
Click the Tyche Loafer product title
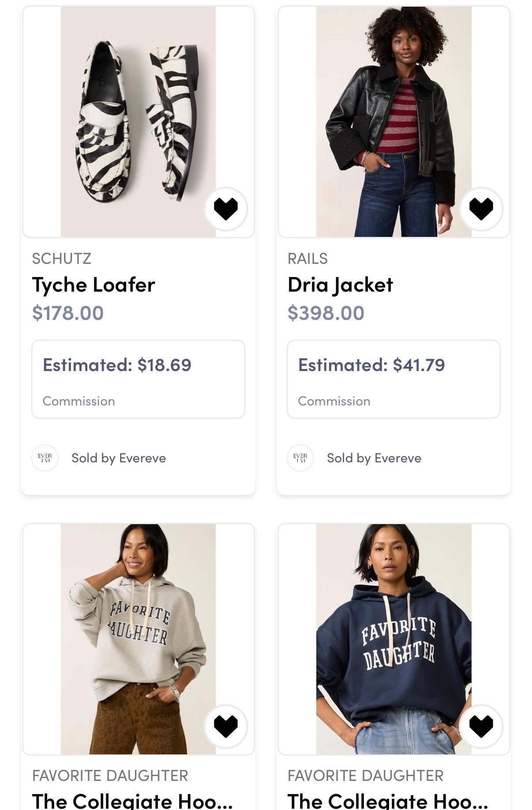94,285
